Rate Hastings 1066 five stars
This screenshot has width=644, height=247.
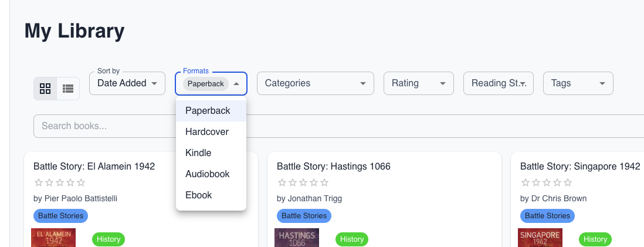(324, 182)
